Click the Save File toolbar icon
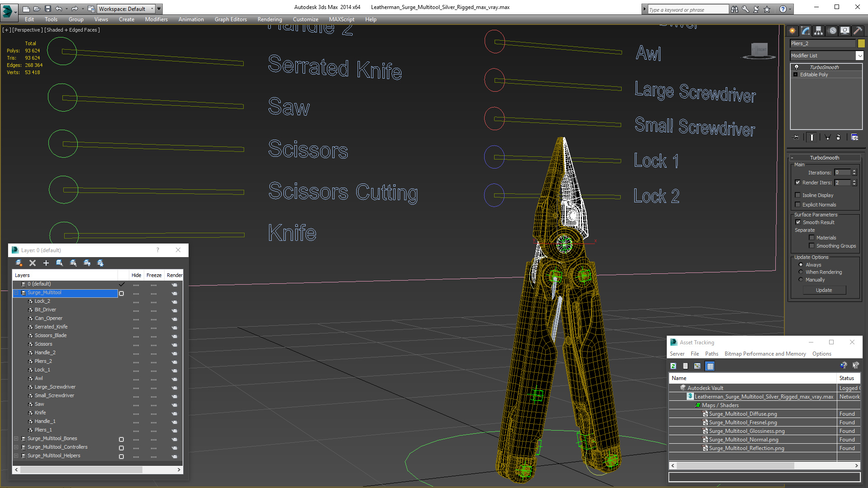The height and width of the screenshot is (488, 868). (47, 9)
